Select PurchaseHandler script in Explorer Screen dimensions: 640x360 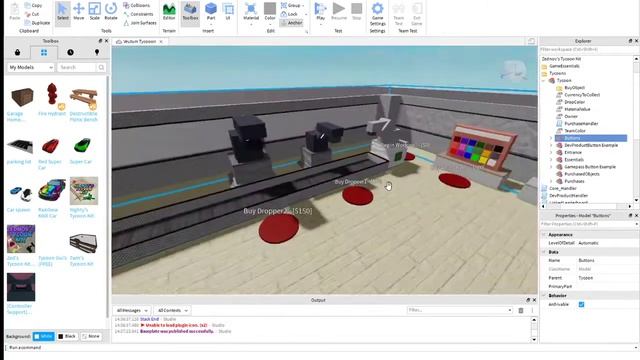tap(581, 124)
